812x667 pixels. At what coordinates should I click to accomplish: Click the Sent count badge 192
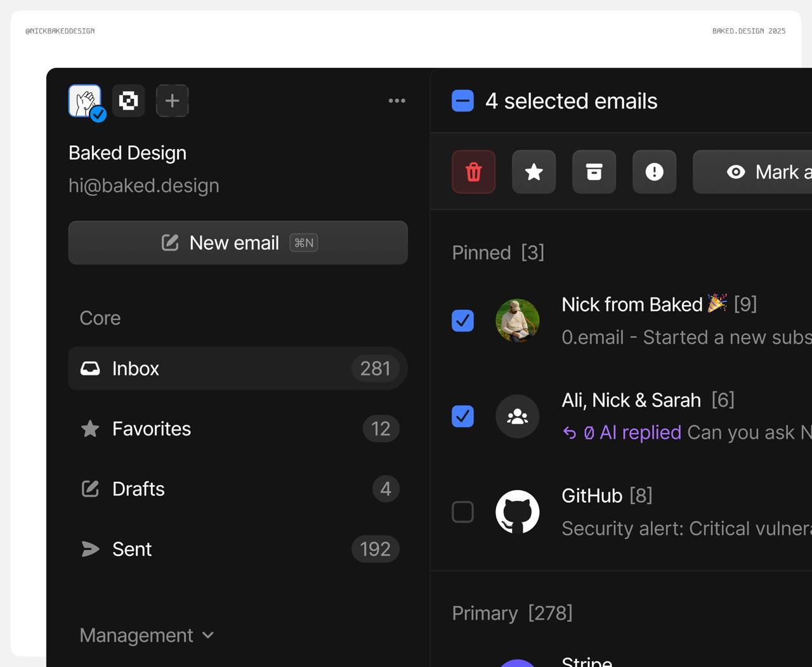click(376, 549)
